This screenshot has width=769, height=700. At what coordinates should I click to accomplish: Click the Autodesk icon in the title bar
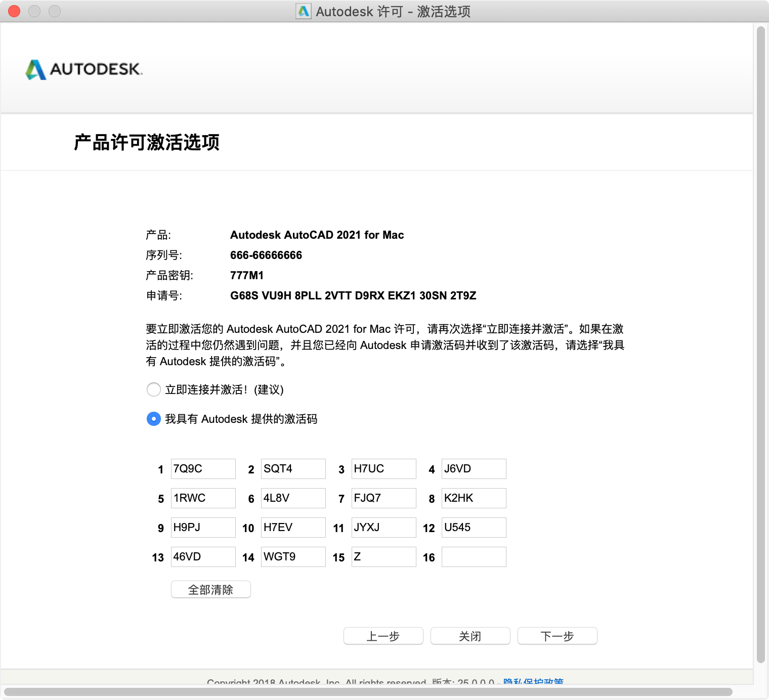click(304, 11)
